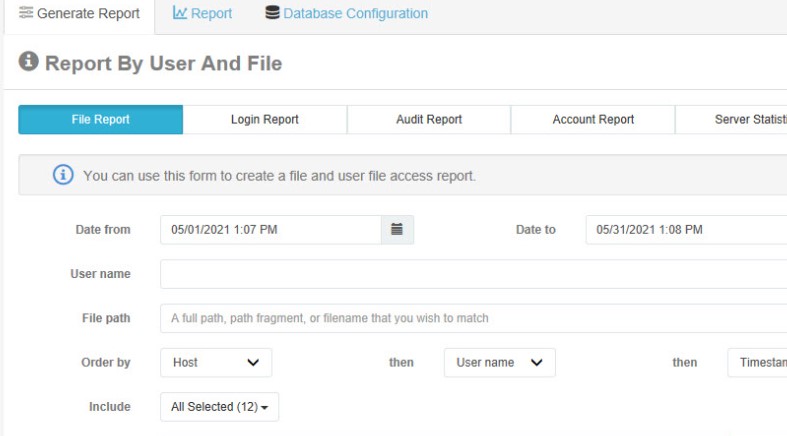Click the Database Configuration stack icon

(x=272, y=14)
